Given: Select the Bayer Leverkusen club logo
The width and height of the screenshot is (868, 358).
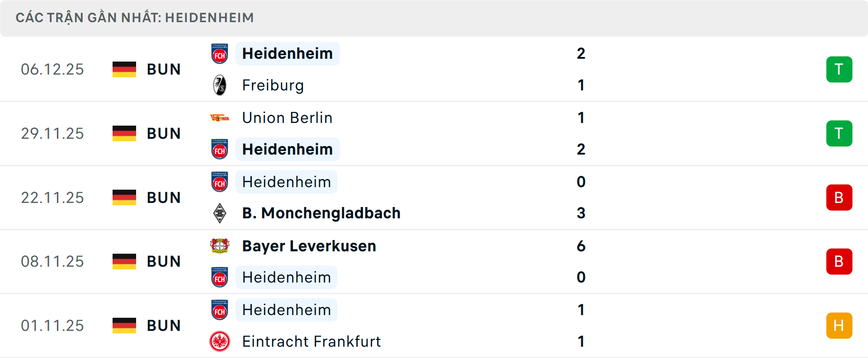Looking at the screenshot, I should pos(220,246).
